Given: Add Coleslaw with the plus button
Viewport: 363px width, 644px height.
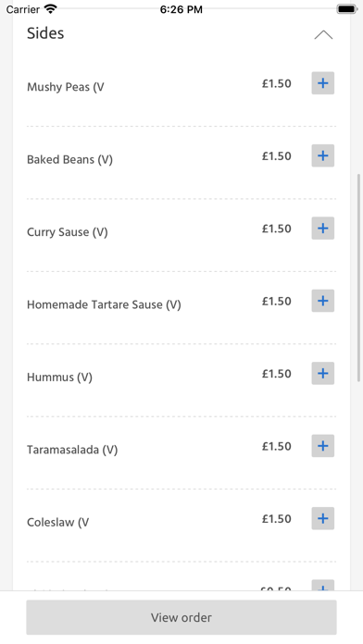Looking at the screenshot, I should tap(322, 518).
